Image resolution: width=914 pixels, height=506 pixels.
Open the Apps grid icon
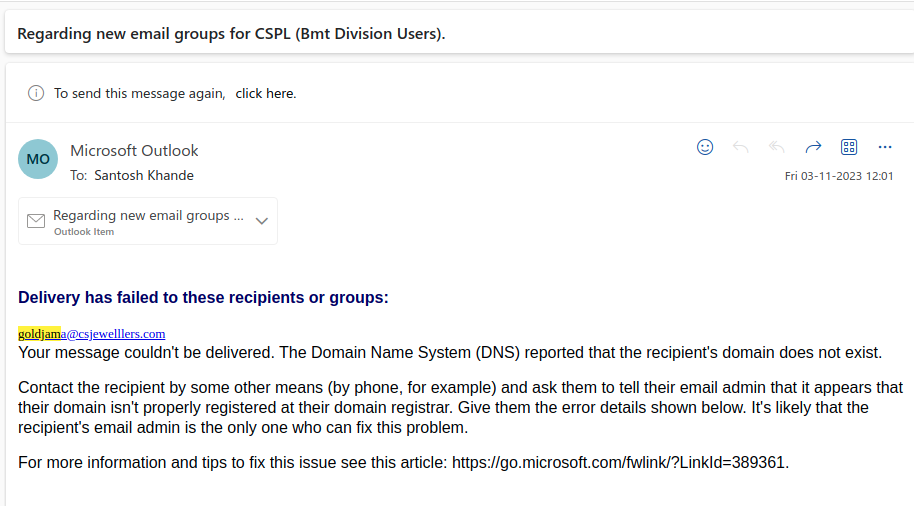click(x=849, y=147)
